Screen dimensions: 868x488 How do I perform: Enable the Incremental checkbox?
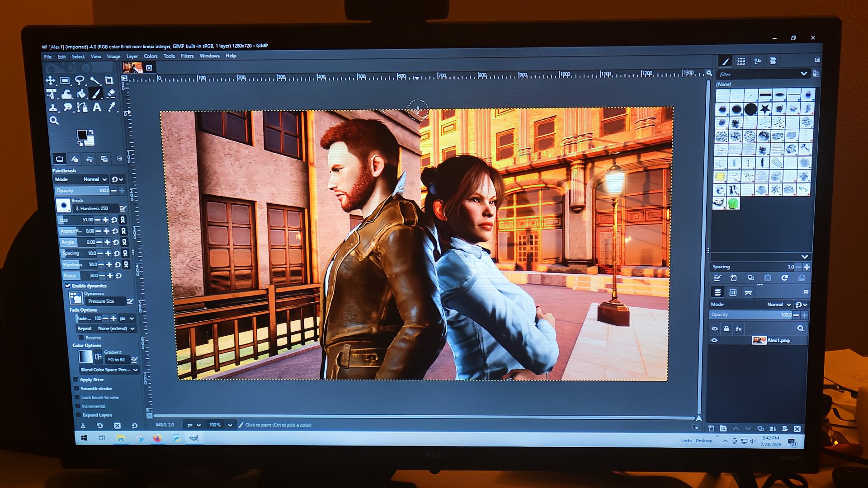pyautogui.click(x=78, y=406)
